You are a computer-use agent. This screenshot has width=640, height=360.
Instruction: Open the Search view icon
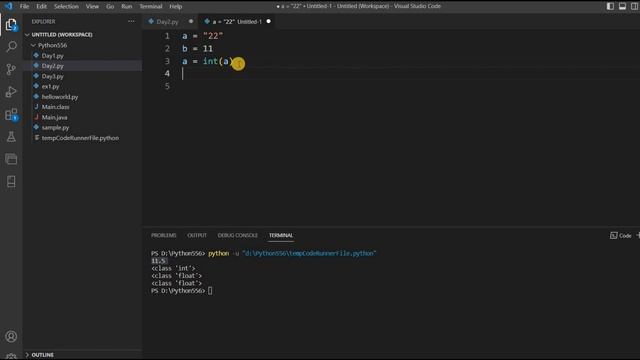tap(11, 47)
